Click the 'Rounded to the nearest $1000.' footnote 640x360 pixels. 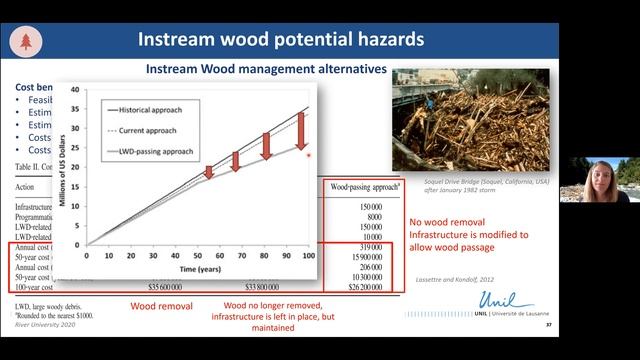click(54, 316)
